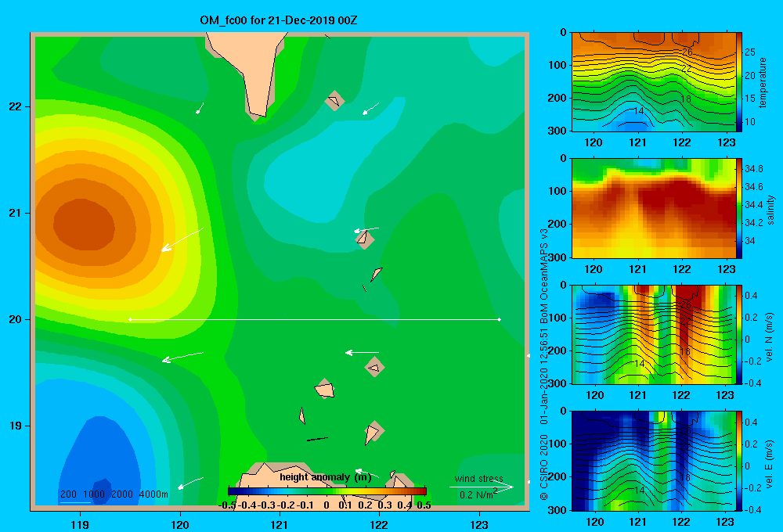The height and width of the screenshot is (532, 783).
Task: Click the "© CSIRO 2020" copyright text
Action: (x=544, y=467)
